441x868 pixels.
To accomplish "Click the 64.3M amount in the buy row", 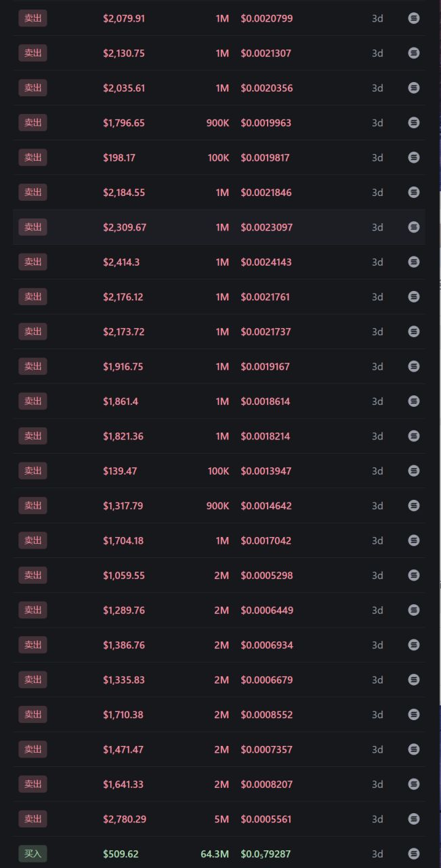I will click(215, 854).
